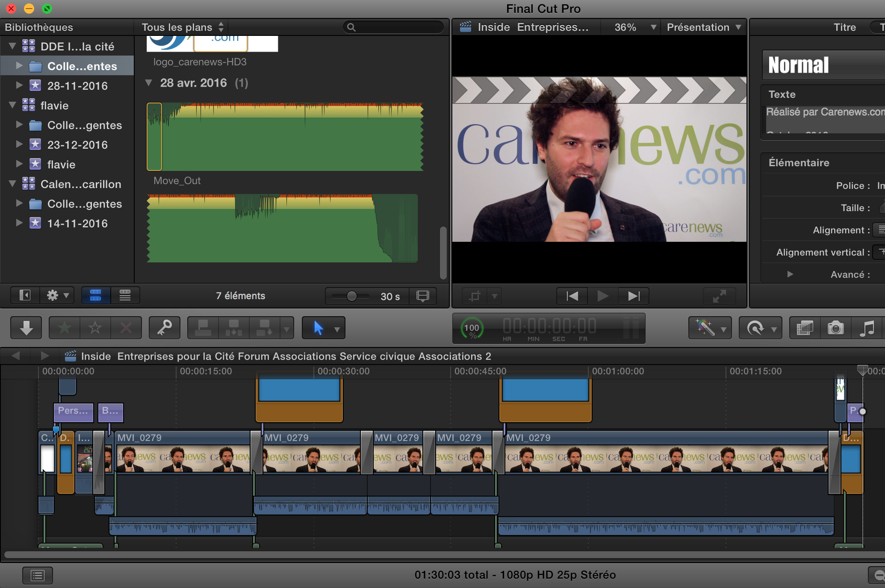Click the Normal title style preset

coord(823,65)
